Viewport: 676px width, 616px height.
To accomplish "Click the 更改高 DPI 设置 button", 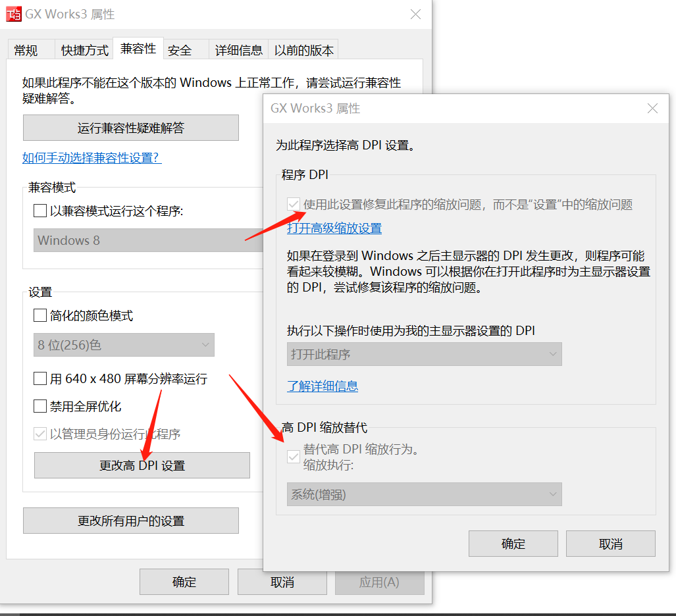I will pyautogui.click(x=142, y=465).
